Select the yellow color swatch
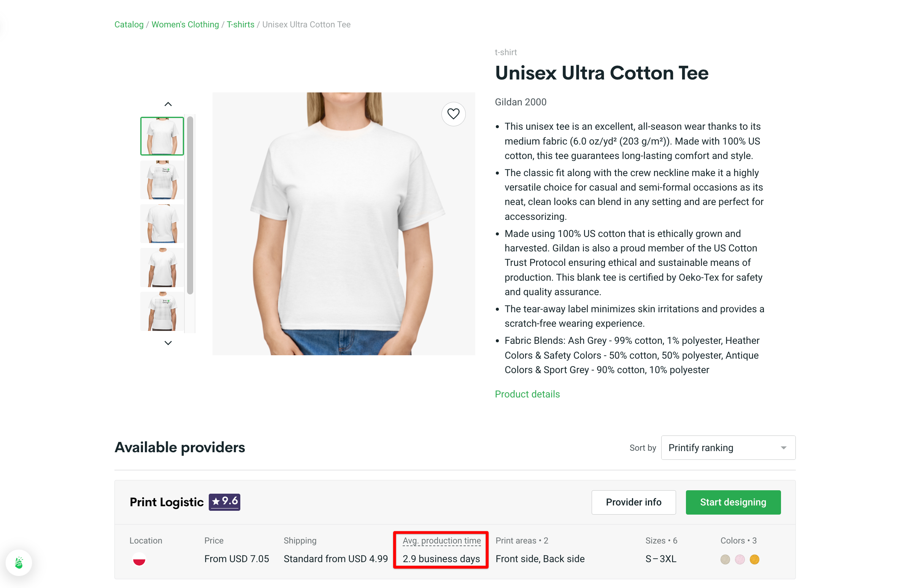This screenshot has height=588, width=908. pos(755,559)
